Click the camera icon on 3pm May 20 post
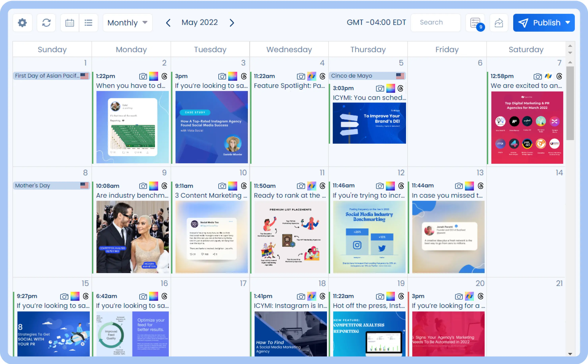 pos(459,296)
